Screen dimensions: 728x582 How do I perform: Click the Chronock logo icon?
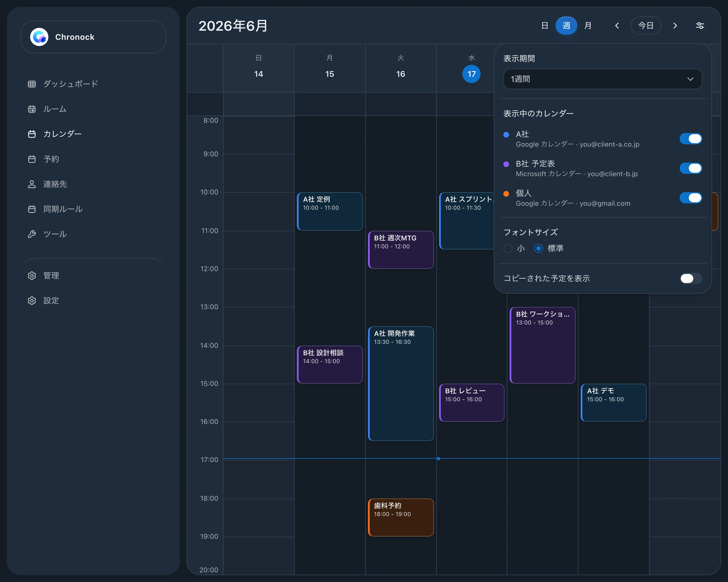coord(39,37)
